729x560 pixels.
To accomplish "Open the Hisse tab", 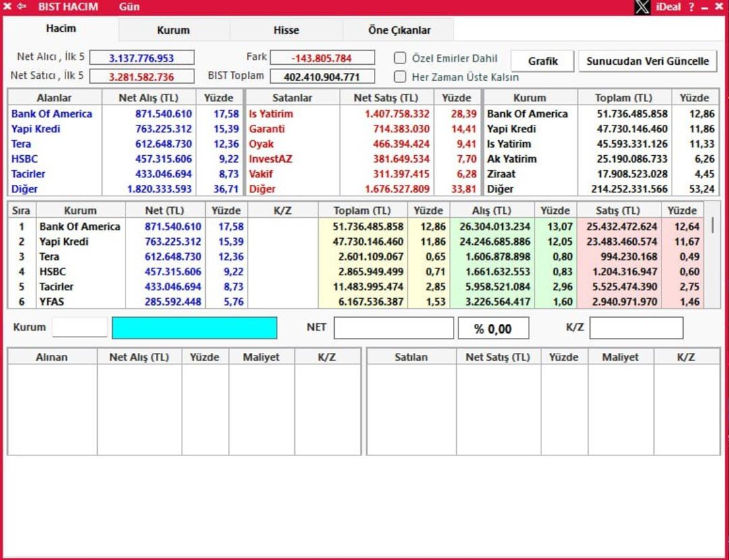I will point(286,30).
